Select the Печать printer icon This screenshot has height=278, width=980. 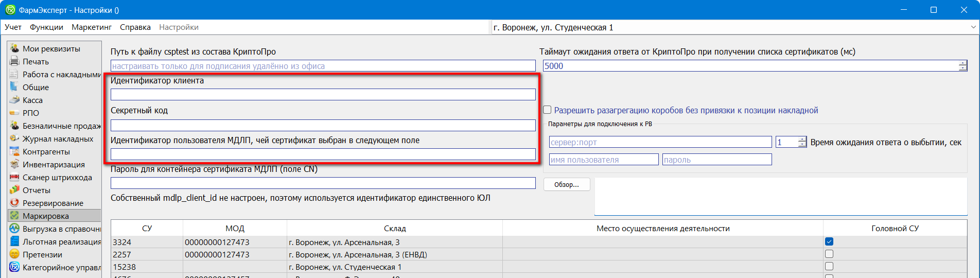tap(14, 61)
